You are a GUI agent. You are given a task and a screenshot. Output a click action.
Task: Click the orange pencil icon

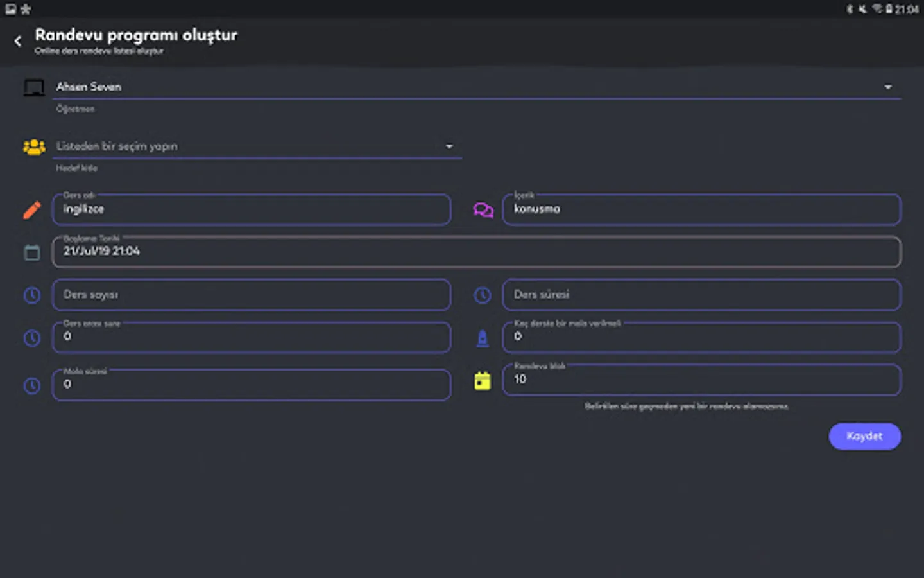[32, 210]
